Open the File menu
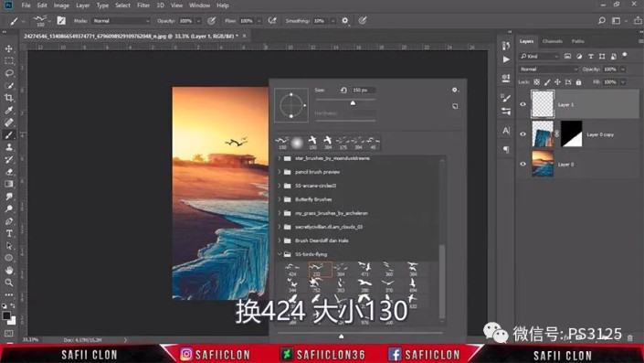The width and height of the screenshot is (644, 363). point(26,5)
